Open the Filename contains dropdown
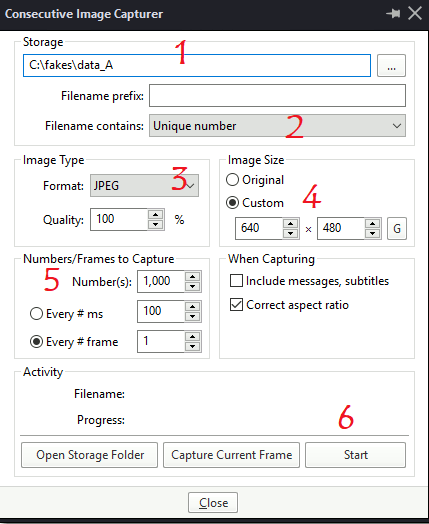Image resolution: width=429 pixels, height=524 pixels. 277,126
